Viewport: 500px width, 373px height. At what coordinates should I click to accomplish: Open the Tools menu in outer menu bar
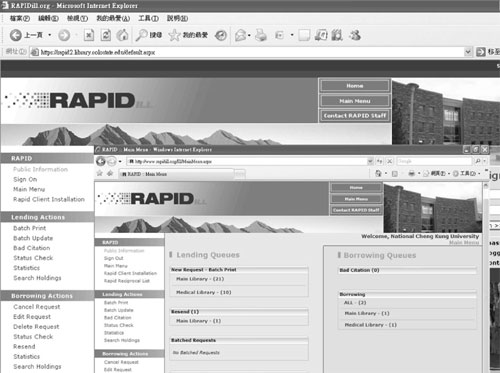click(148, 18)
